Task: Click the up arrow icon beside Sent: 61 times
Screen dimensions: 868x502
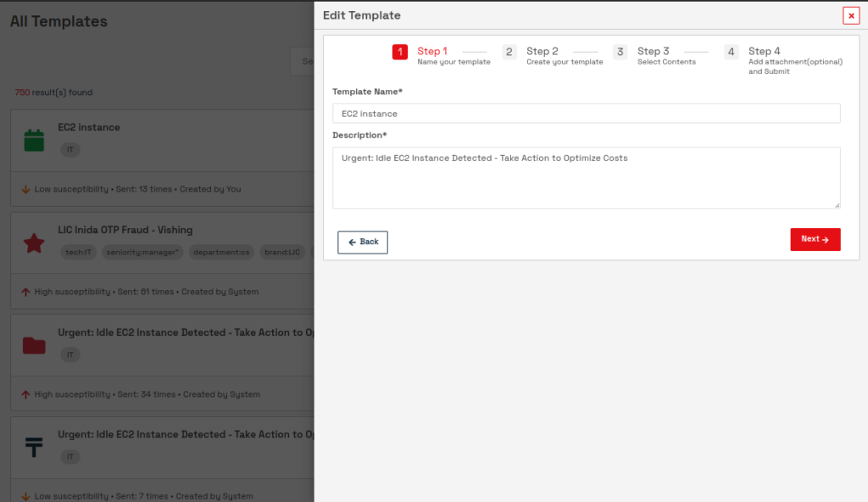Action: pyautogui.click(x=25, y=292)
